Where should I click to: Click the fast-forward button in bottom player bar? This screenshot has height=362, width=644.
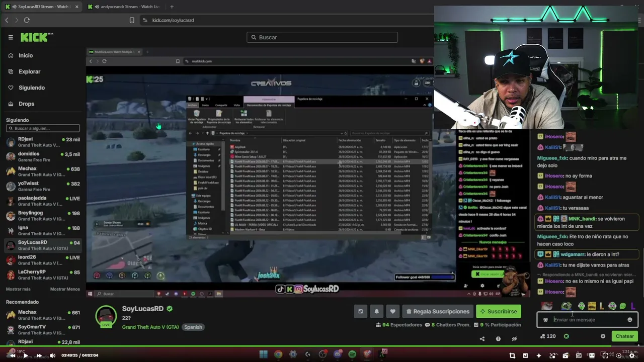pyautogui.click(x=39, y=355)
